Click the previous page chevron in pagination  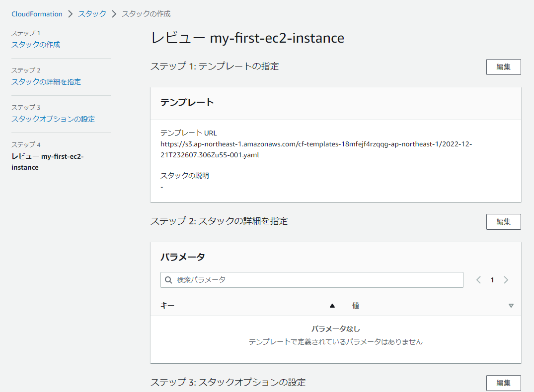click(x=478, y=280)
